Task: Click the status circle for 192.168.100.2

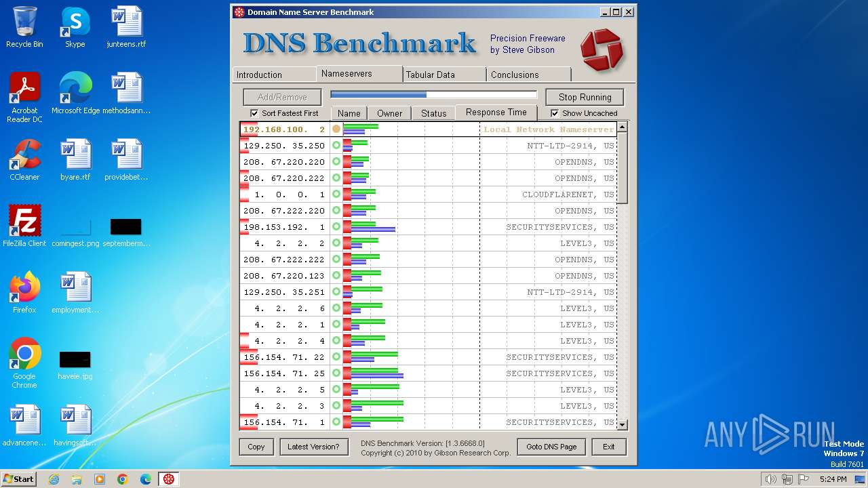Action: pos(336,129)
